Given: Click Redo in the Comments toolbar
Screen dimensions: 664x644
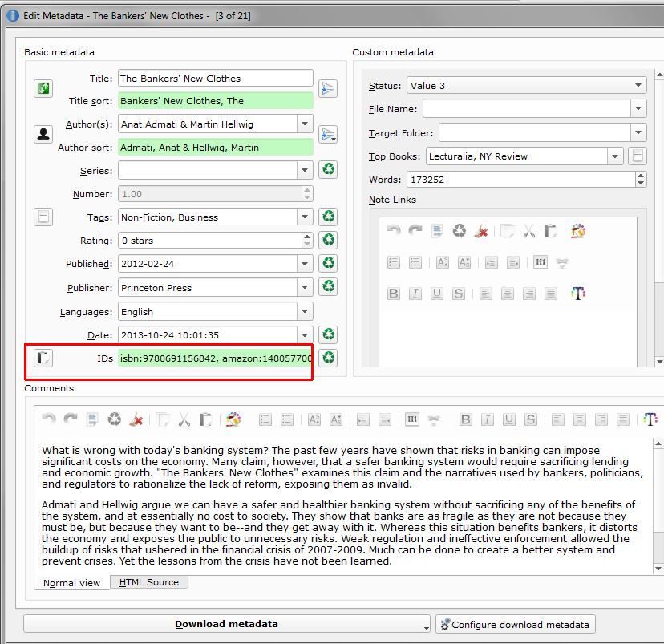Looking at the screenshot, I should click(x=71, y=419).
